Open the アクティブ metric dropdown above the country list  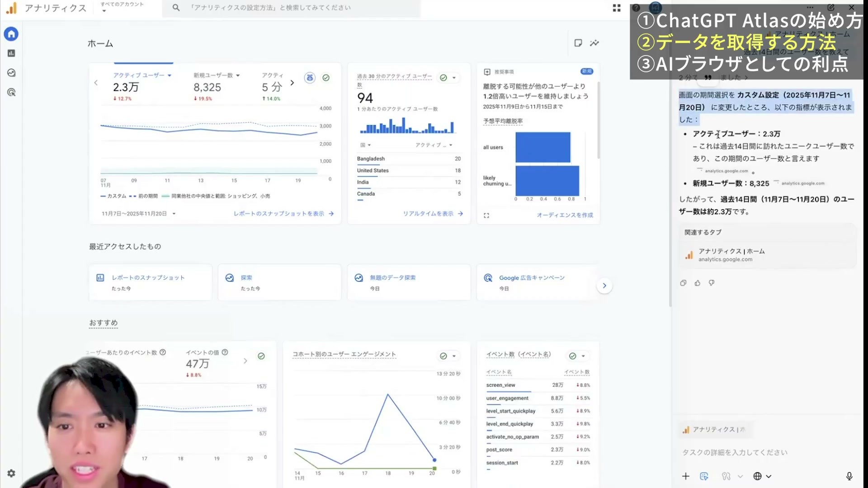pyautogui.click(x=434, y=145)
